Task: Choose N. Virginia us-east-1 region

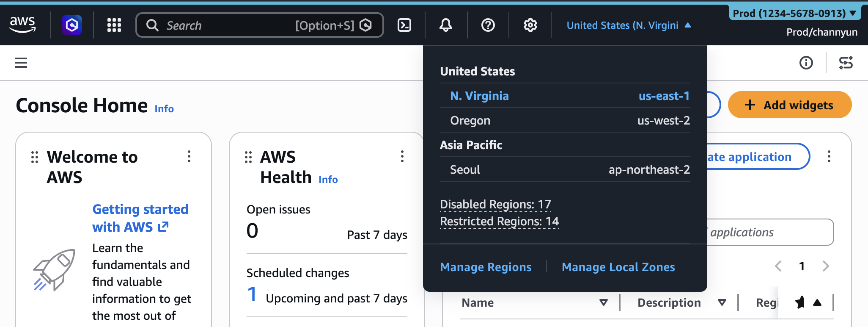Action: (565, 96)
